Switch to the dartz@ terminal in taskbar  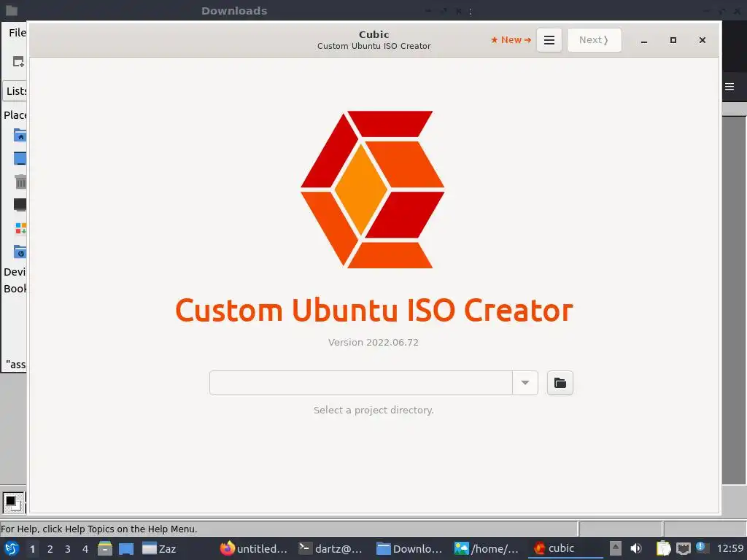[330, 548]
